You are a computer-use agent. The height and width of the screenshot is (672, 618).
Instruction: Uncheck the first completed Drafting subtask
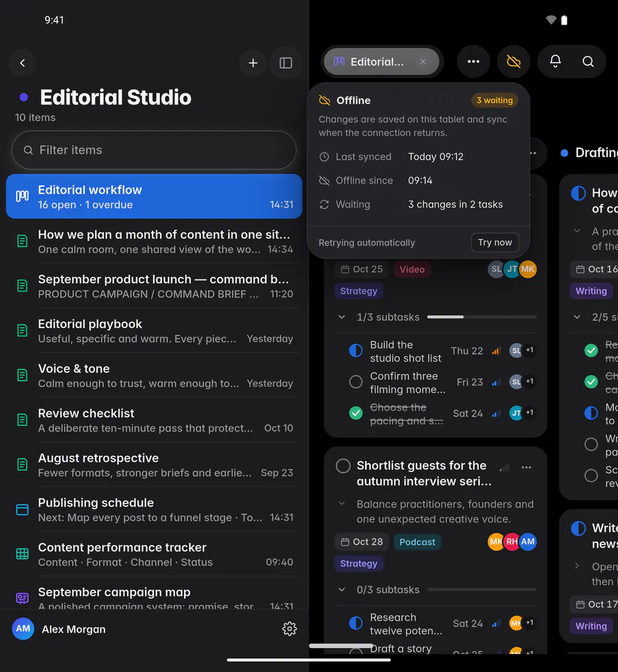tap(591, 351)
